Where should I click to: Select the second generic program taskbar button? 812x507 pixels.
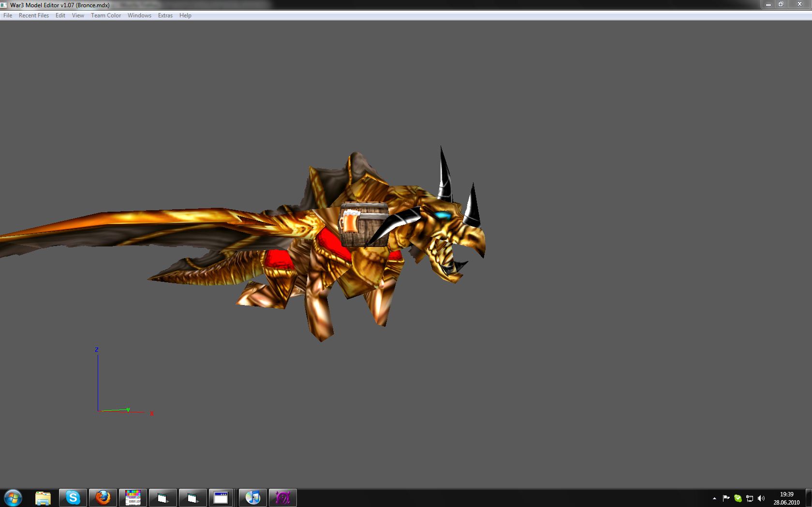pyautogui.click(x=192, y=497)
